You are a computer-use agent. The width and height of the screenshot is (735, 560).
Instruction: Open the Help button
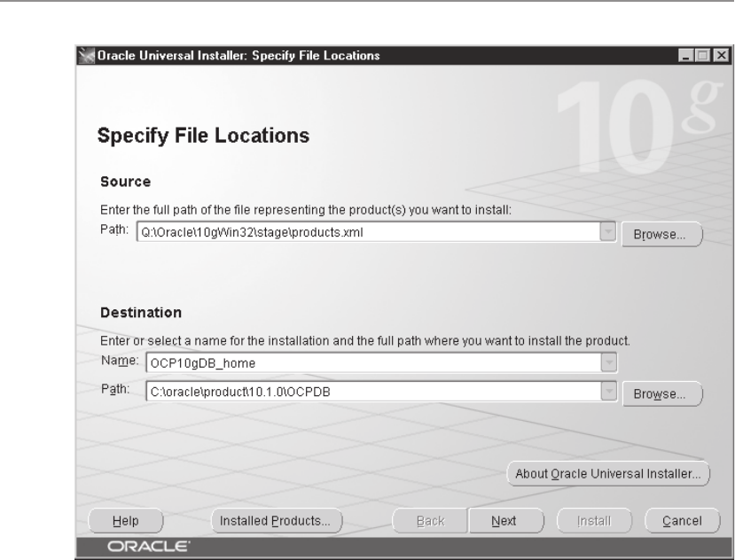coord(126,521)
